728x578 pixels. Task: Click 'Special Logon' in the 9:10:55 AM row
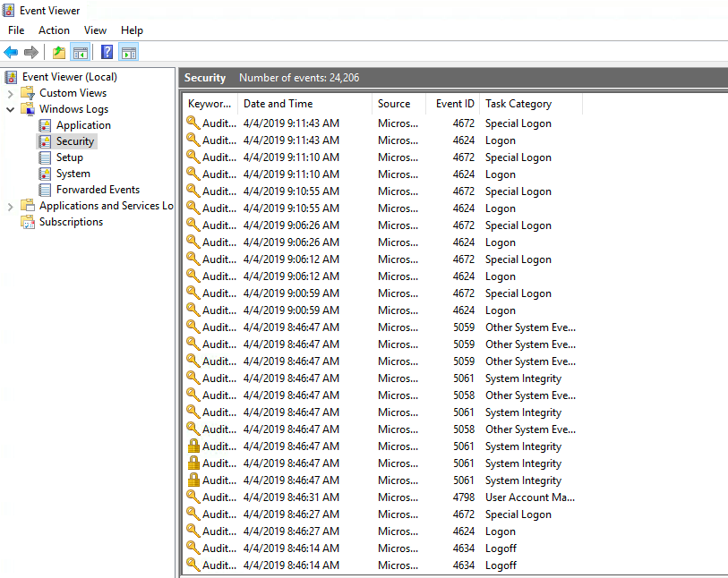coord(518,191)
